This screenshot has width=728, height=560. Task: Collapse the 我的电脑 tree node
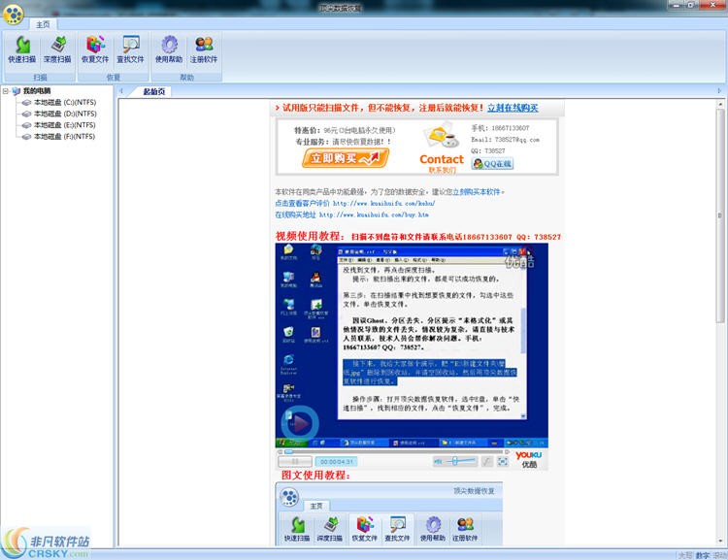point(6,91)
